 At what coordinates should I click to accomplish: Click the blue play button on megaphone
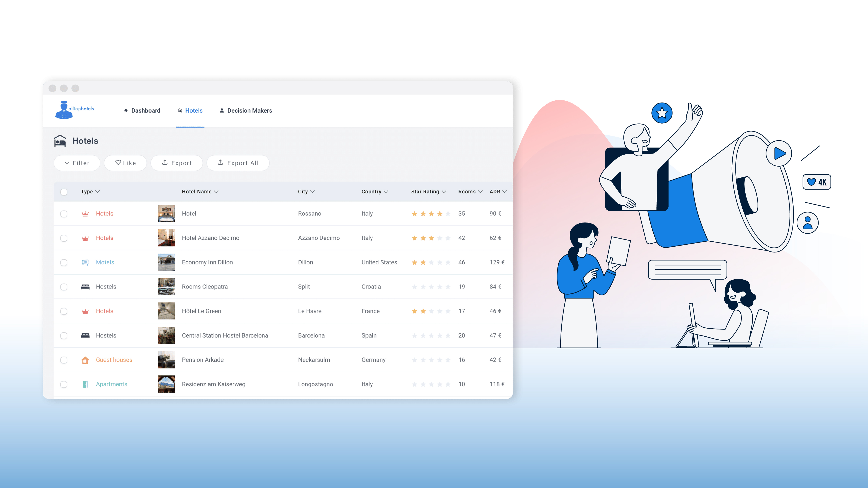[x=779, y=154]
